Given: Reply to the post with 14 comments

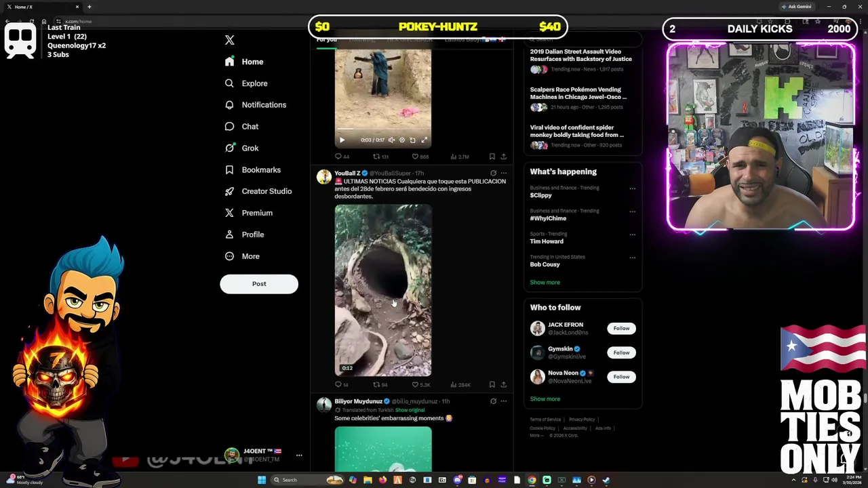Looking at the screenshot, I should point(342,384).
